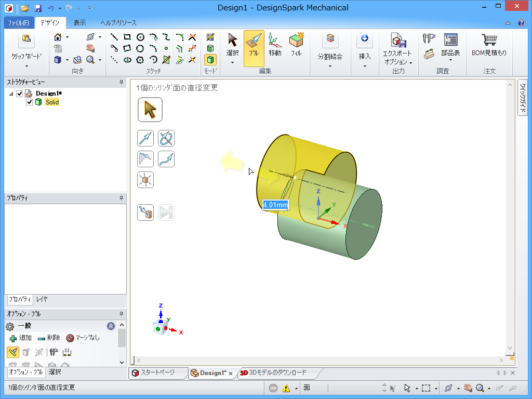This screenshot has width=532, height=399.
Task: Pick the Direction tool guide
Action: click(145, 138)
